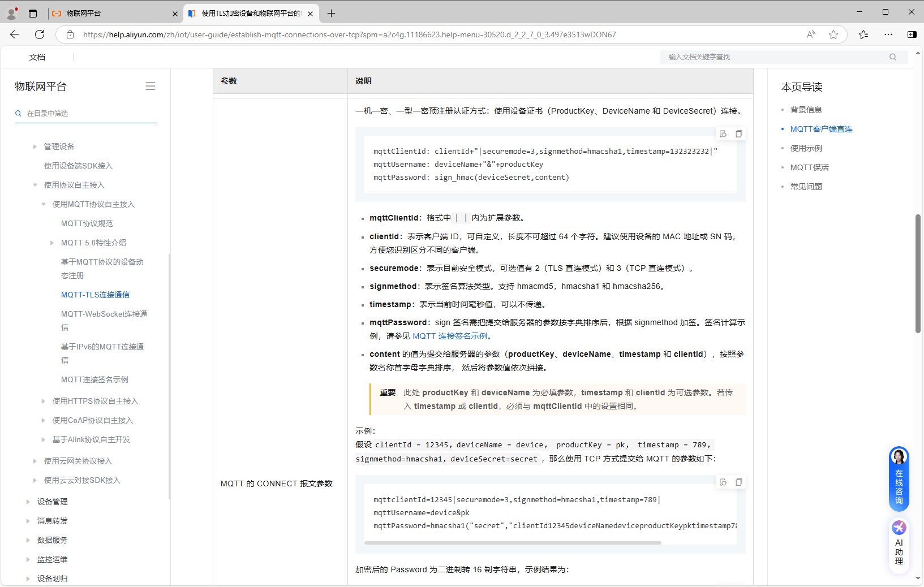Jump to 背景信息 in page guide

pos(806,110)
